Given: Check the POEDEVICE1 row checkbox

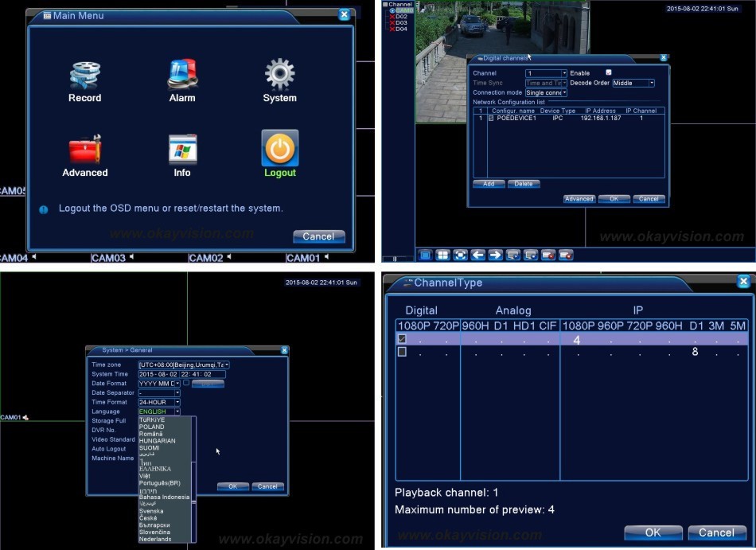Looking at the screenshot, I should click(x=491, y=118).
